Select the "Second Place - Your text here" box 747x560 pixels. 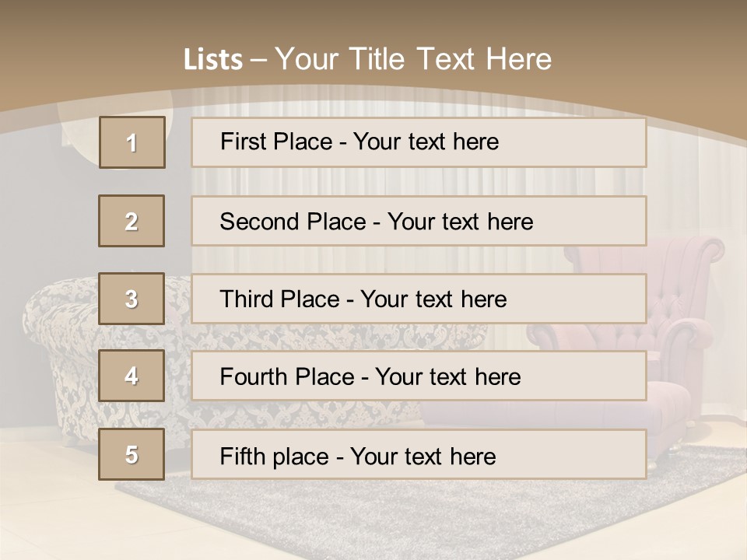[x=419, y=221]
